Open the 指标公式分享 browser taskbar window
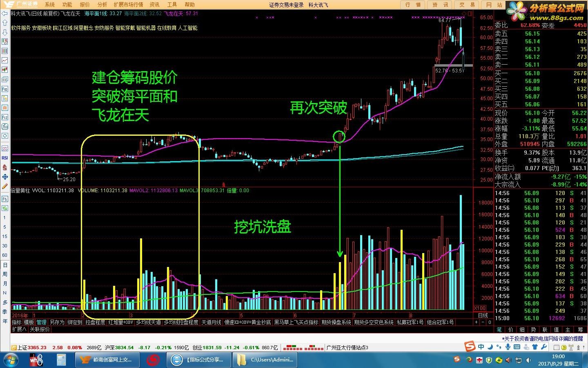The width and height of the screenshot is (588, 368). pyautogui.click(x=199, y=360)
